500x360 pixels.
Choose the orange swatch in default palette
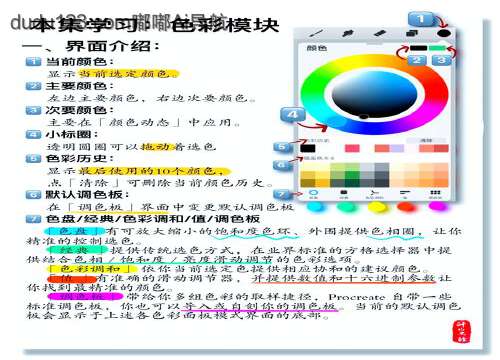[441, 183]
